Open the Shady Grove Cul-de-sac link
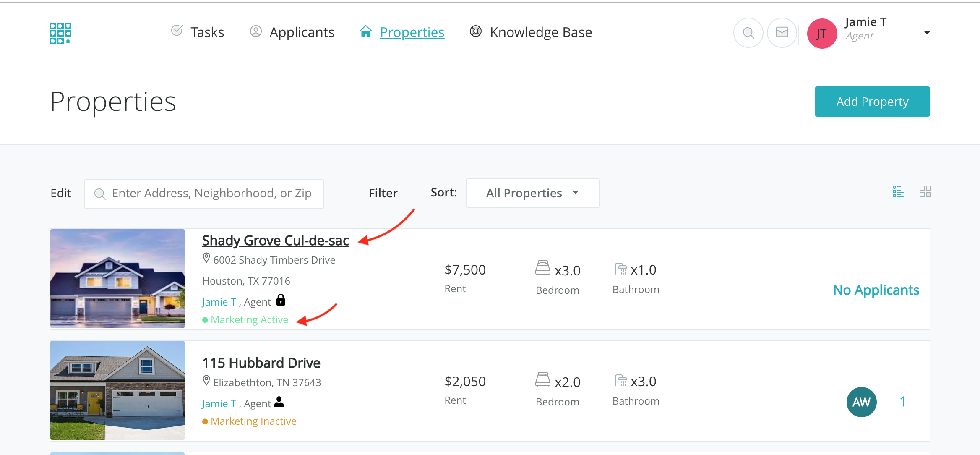 click(275, 241)
